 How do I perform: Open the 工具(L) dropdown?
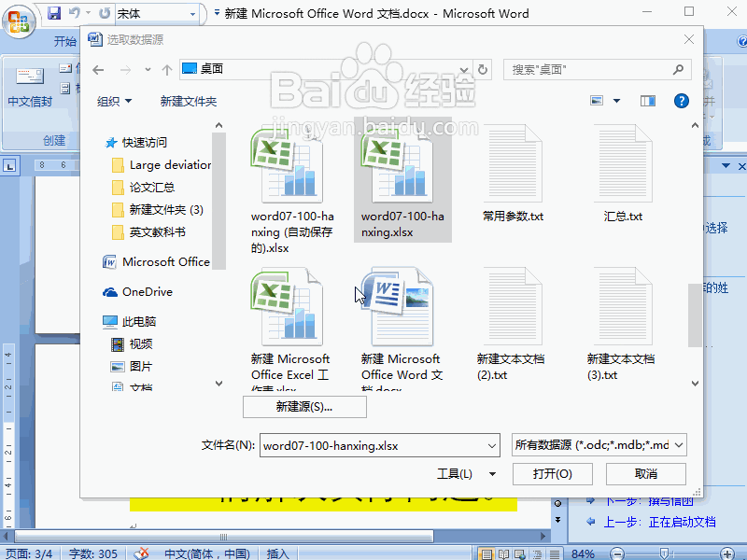466,474
